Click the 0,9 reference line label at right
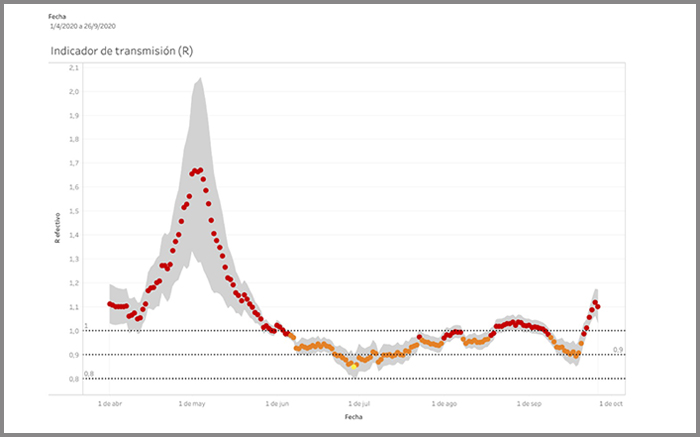700x437 pixels. click(x=618, y=349)
